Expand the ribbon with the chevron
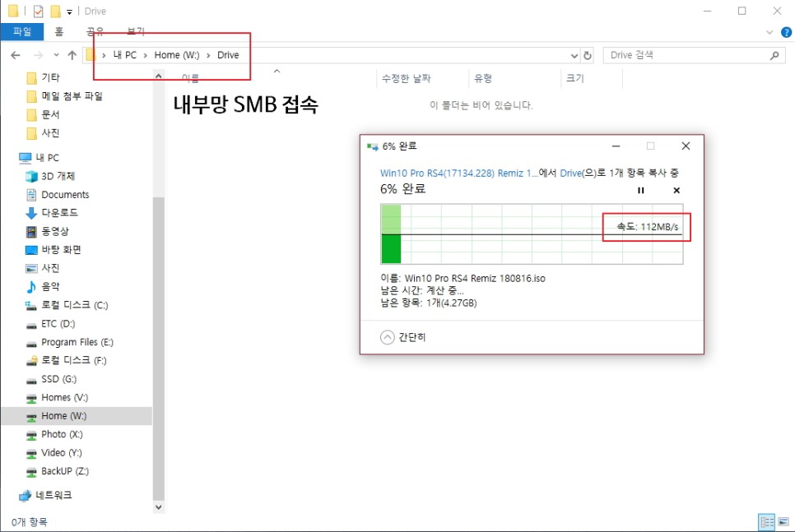This screenshot has width=795, height=532. [769, 32]
